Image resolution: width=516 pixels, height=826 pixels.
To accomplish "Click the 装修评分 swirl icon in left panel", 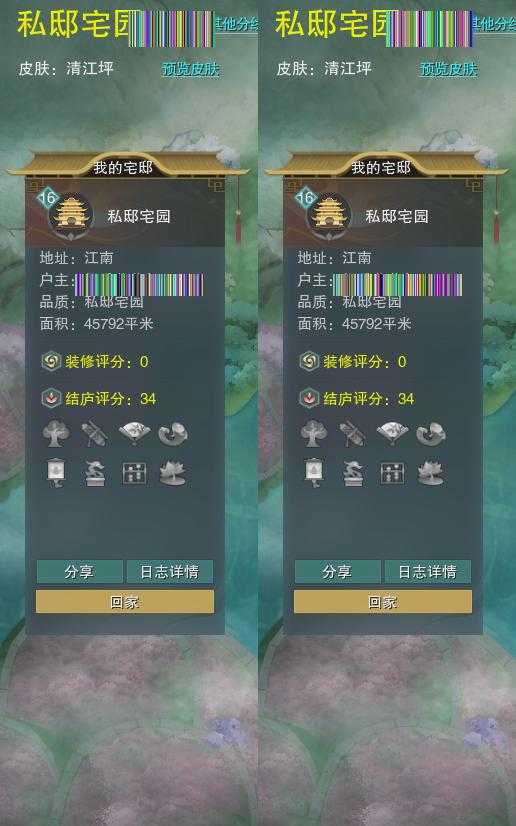I will tap(52, 361).
